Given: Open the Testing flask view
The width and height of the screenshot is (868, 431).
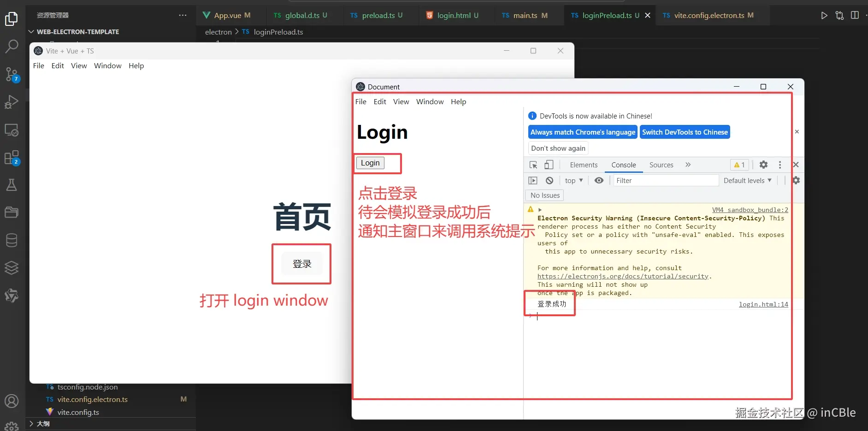Looking at the screenshot, I should [11, 185].
